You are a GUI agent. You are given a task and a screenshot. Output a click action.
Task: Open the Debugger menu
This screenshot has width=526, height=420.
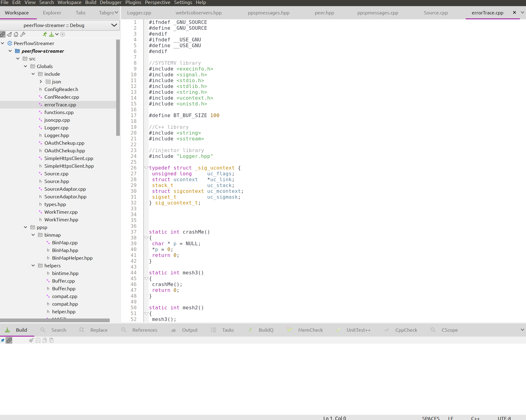(111, 2)
